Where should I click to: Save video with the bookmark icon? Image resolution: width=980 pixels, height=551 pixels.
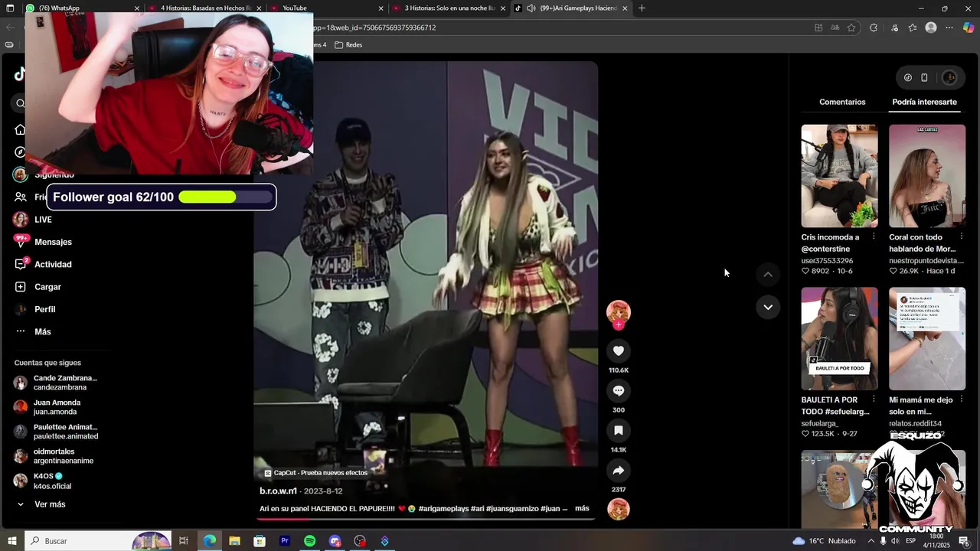(x=619, y=430)
